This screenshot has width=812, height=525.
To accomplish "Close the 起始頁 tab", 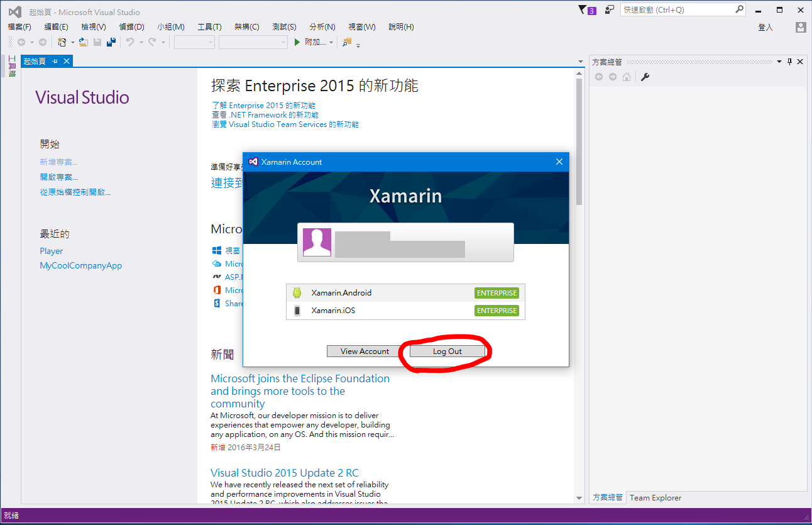I will (66, 61).
